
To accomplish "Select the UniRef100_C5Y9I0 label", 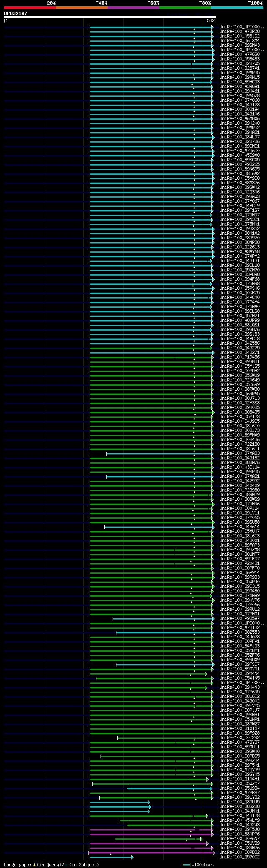I will point(239,178).
